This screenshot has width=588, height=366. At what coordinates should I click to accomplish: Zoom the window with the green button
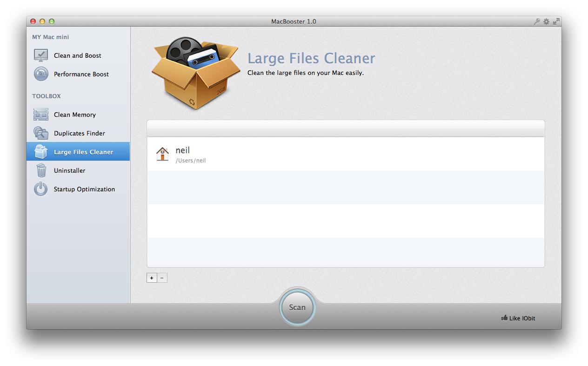click(x=52, y=21)
